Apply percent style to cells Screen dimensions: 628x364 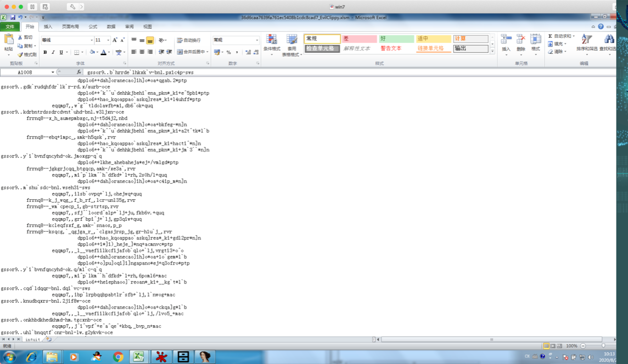coord(229,52)
